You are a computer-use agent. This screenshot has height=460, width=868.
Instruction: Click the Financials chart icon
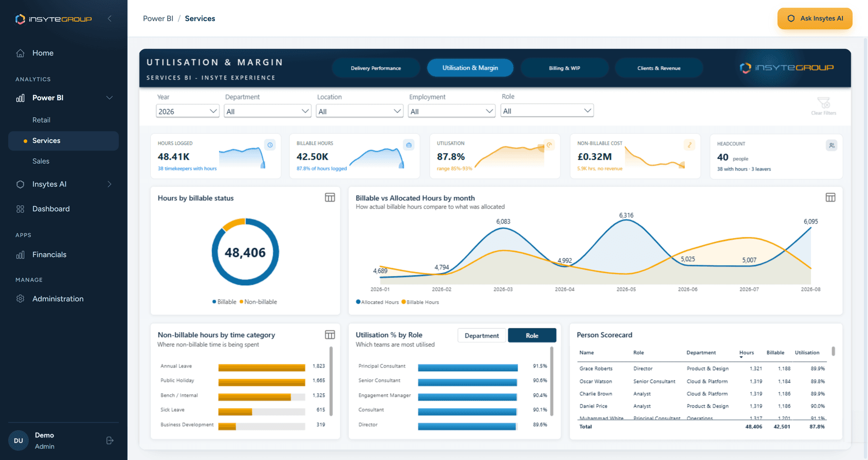20,254
